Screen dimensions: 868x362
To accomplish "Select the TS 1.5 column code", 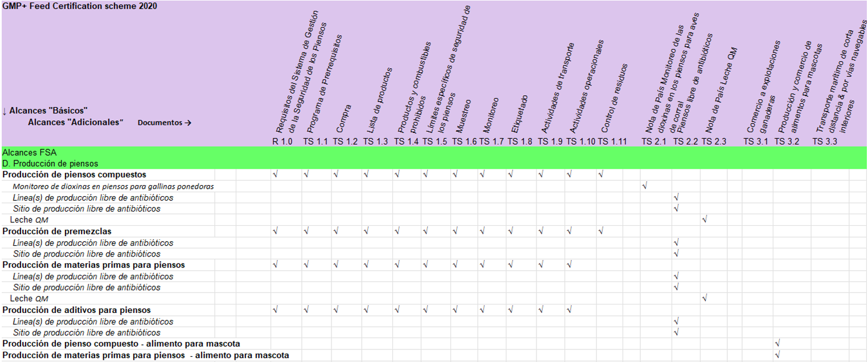I will pos(435,141).
